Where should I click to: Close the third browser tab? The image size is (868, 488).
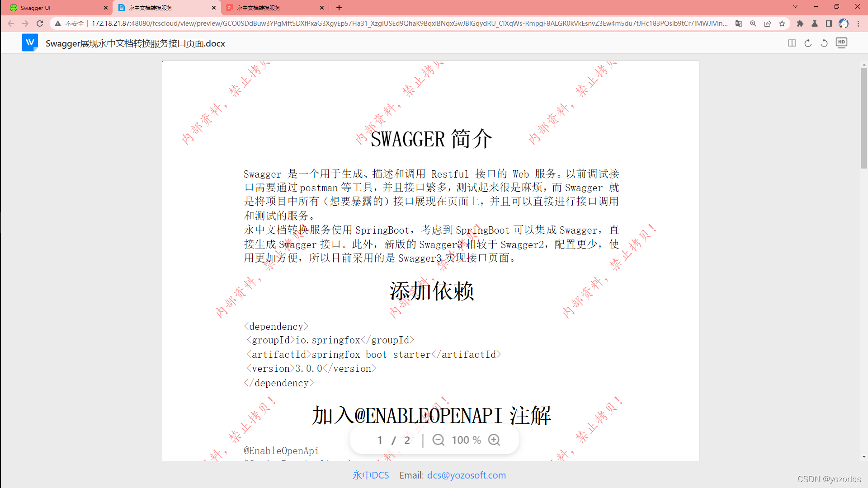coord(322,8)
